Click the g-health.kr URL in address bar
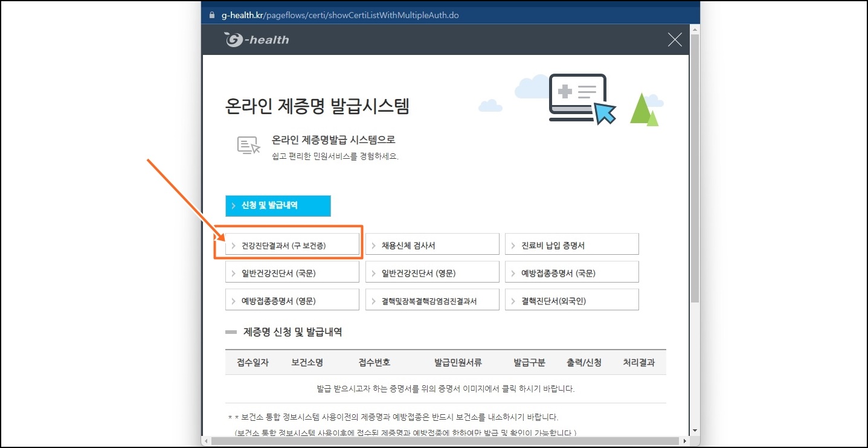This screenshot has height=448, width=868. click(x=340, y=15)
